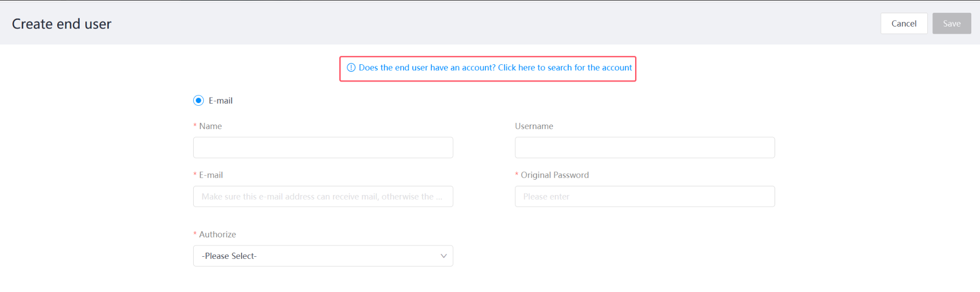Click the Authorize field label
980x292 pixels.
tap(217, 234)
